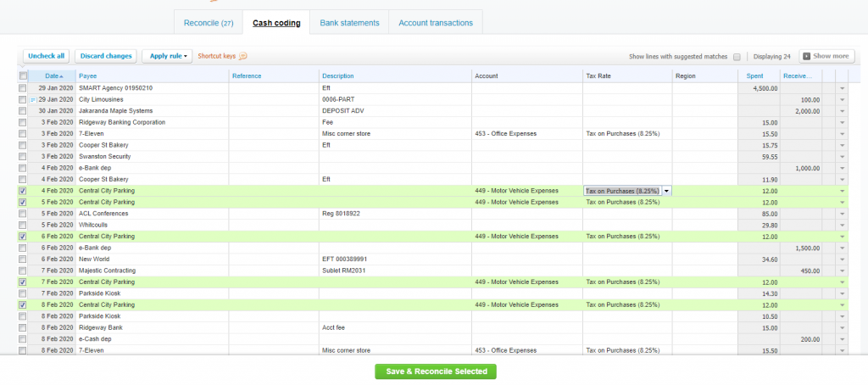Click Save & Reconcile Selected
Viewport: 868px width, 385px height.
(x=436, y=371)
